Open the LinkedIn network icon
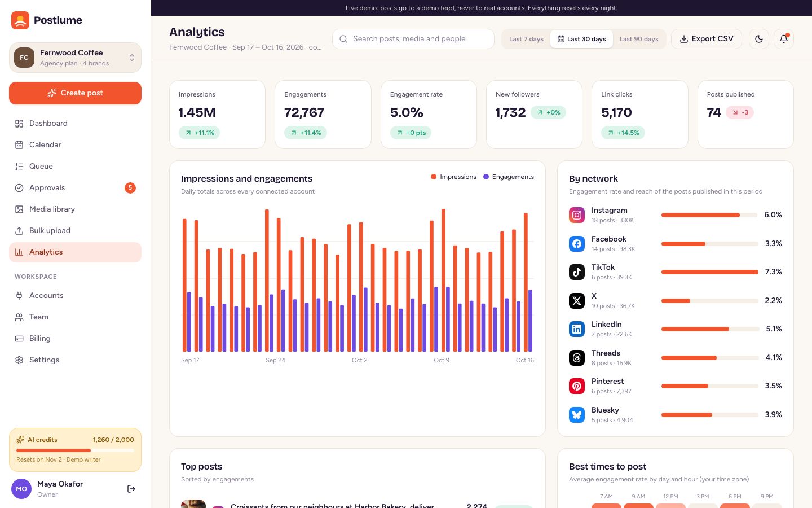812x508 pixels. pos(577,329)
